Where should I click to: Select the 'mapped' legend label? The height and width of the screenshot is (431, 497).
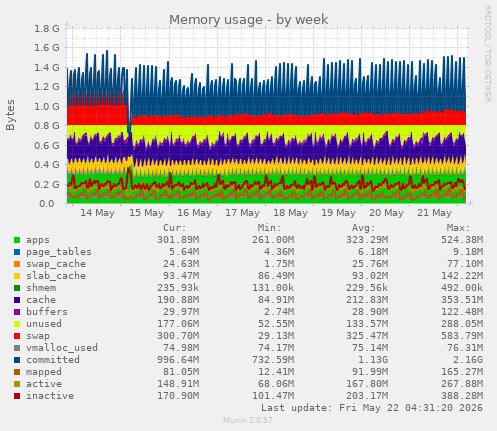tap(44, 372)
